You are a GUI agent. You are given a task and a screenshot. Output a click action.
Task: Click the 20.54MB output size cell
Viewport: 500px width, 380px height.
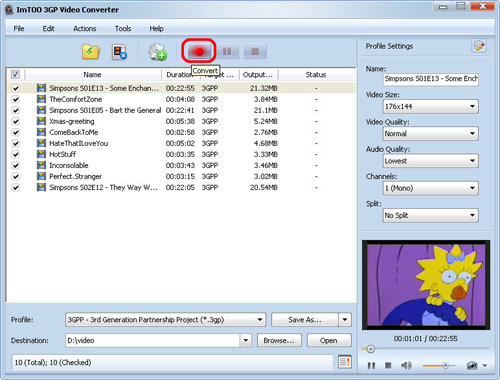(264, 187)
